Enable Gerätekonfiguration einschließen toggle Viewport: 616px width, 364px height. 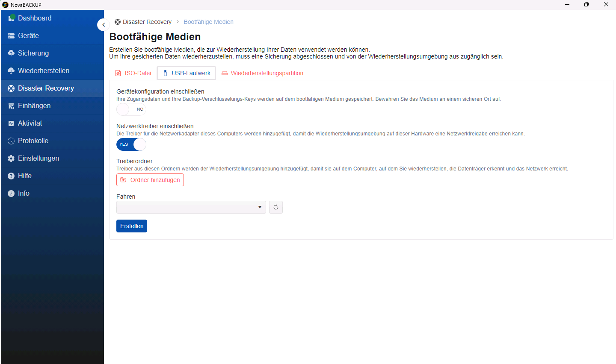131,109
